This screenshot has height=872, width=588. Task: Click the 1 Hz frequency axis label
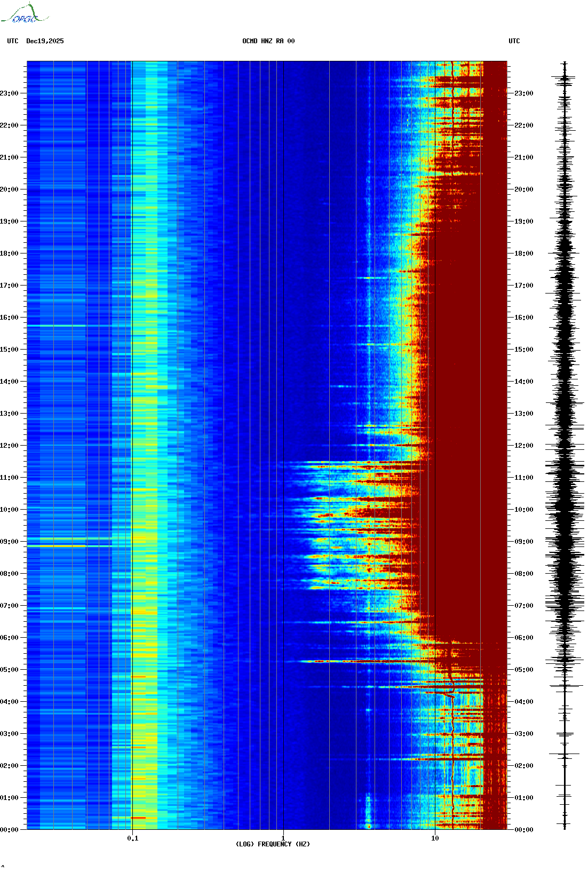coord(283,838)
